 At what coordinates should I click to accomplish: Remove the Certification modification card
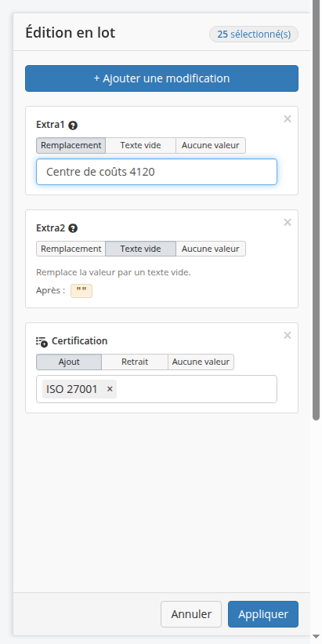288,336
